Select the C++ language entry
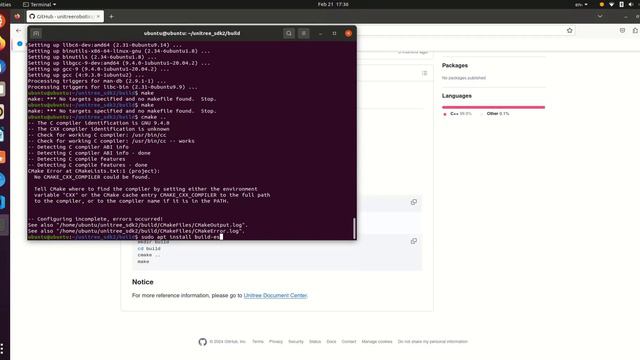 pos(458,114)
